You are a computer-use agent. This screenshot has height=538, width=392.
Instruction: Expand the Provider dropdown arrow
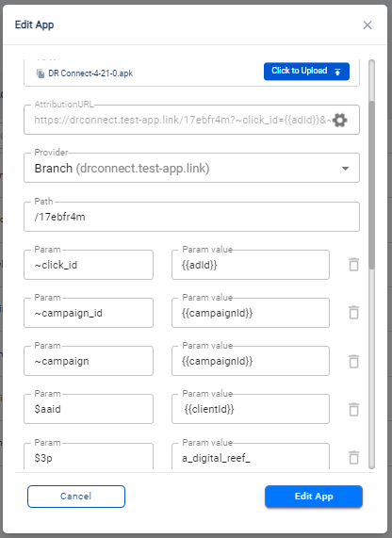point(345,168)
